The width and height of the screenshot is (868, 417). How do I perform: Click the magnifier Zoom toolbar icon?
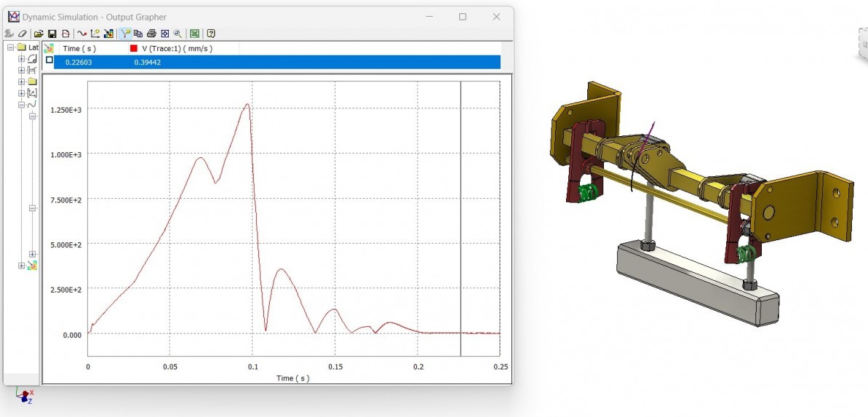point(178,33)
